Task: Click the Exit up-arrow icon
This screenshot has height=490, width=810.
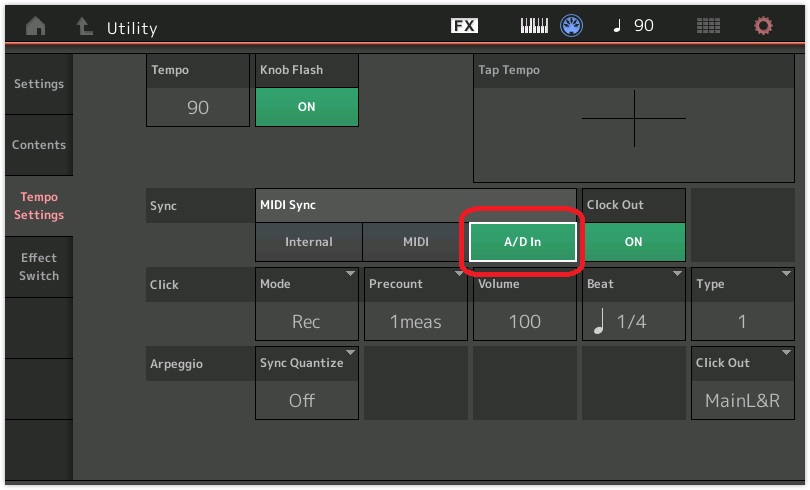Action: [85, 27]
